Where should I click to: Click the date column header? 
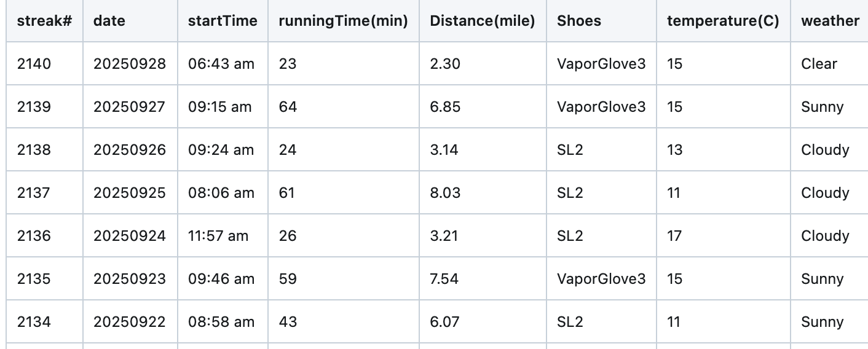109,21
